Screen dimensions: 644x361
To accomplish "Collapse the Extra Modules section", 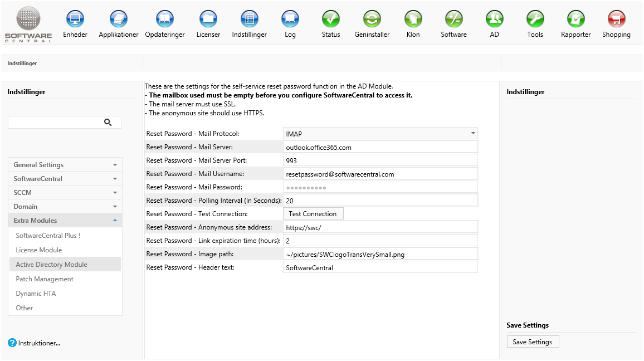I will pos(65,221).
